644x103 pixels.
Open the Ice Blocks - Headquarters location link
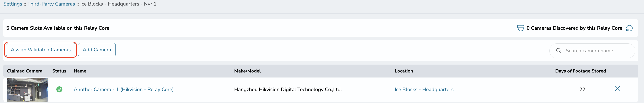coord(424,90)
